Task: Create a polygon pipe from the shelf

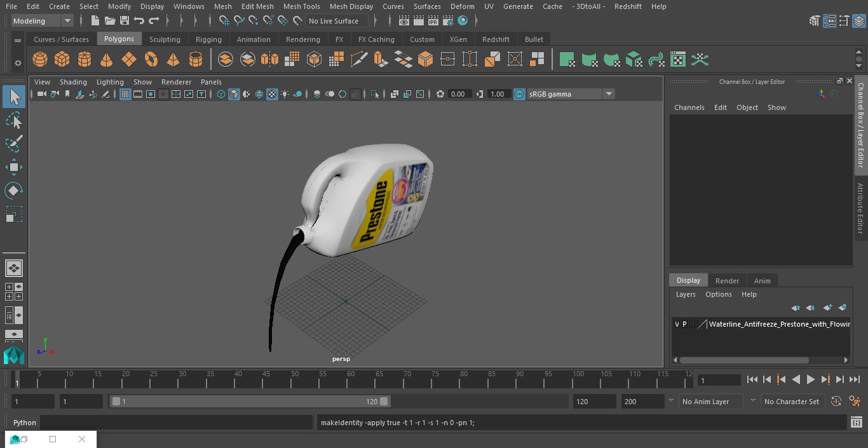Action: point(195,60)
